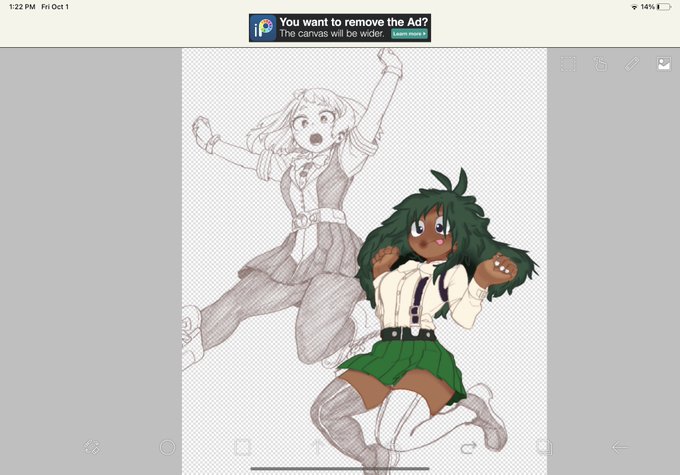Open the selection area tool
Viewport: 680px width, 475px height.
568,64
